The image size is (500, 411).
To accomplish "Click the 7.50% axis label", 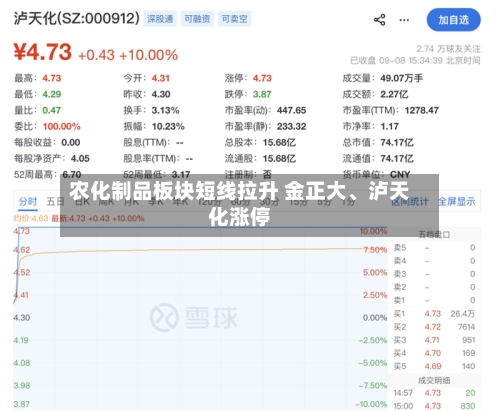I will point(375,250).
